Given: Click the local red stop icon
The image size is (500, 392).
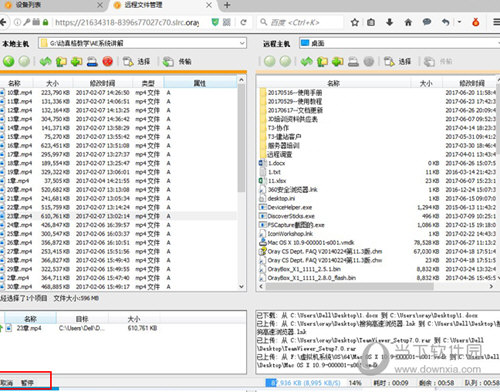Looking at the screenshot, I should (107, 61).
